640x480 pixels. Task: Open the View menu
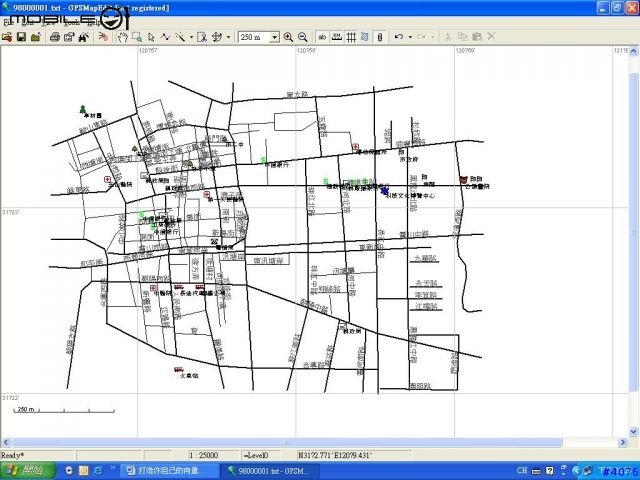(49, 23)
